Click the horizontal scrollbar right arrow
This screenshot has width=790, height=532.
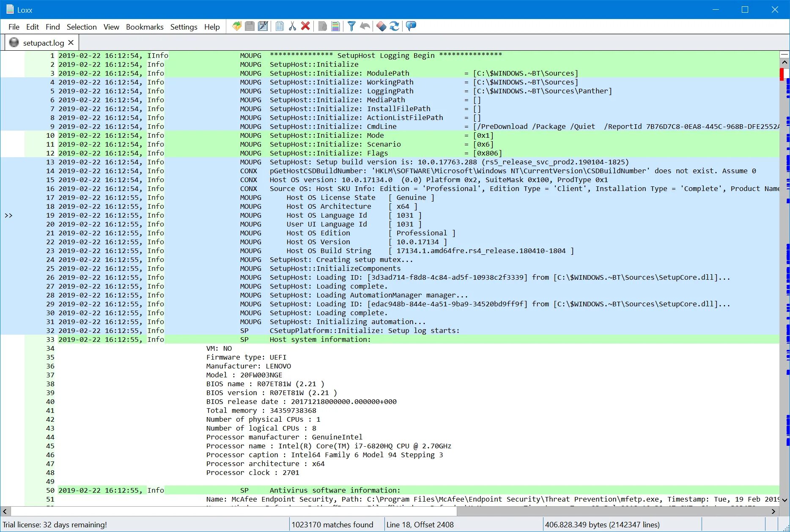tap(774, 511)
